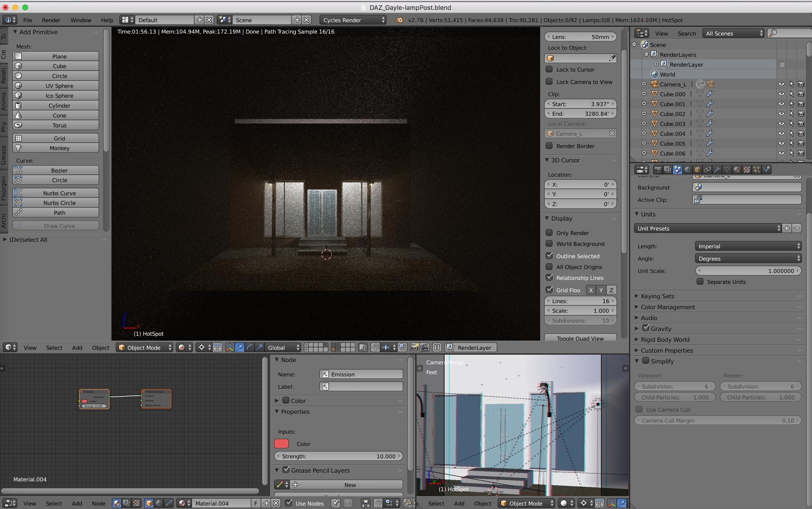
Task: Click the Blender logo in info header
Action: [x=399, y=20]
